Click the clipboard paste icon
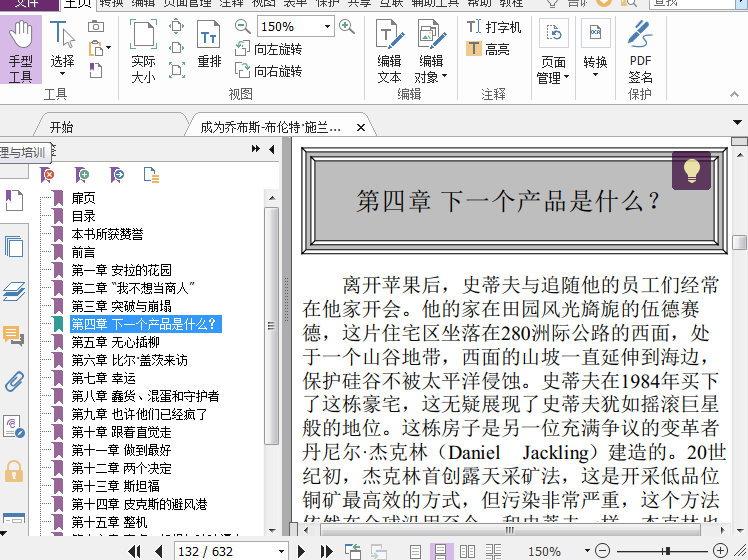The image size is (748, 560). [95, 48]
